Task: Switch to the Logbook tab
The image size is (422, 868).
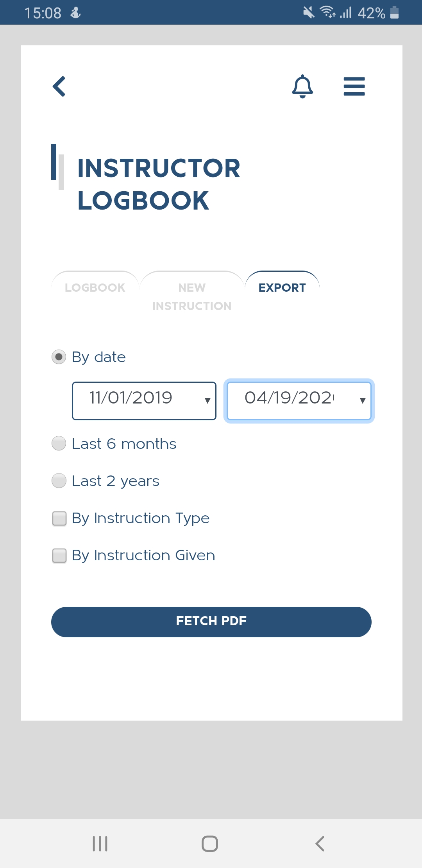Action: tap(95, 287)
